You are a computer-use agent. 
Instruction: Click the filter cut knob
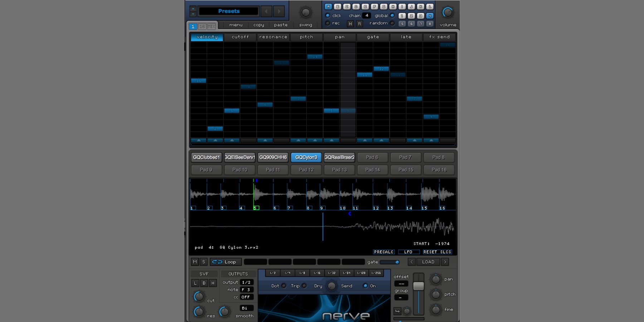coord(199,296)
